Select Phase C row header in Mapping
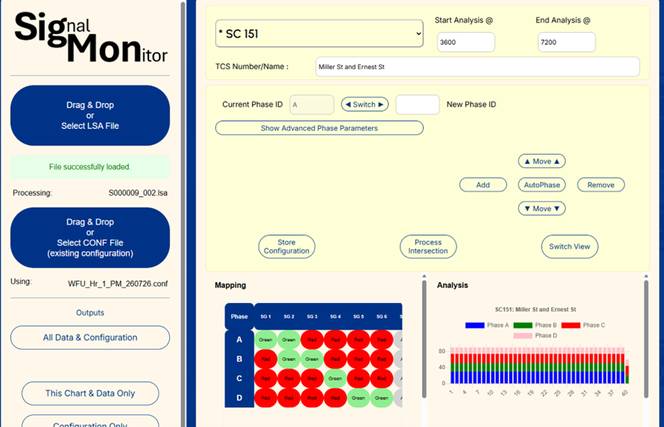The width and height of the screenshot is (664, 427). (239, 379)
